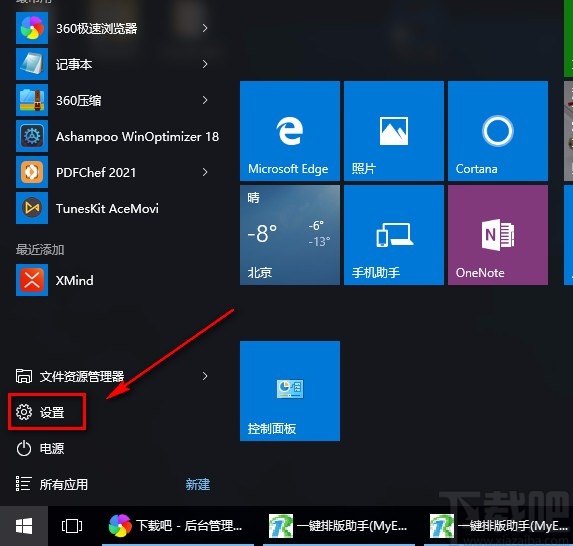Click the 360压缩 name text
The height and width of the screenshot is (546, 573).
click(79, 101)
